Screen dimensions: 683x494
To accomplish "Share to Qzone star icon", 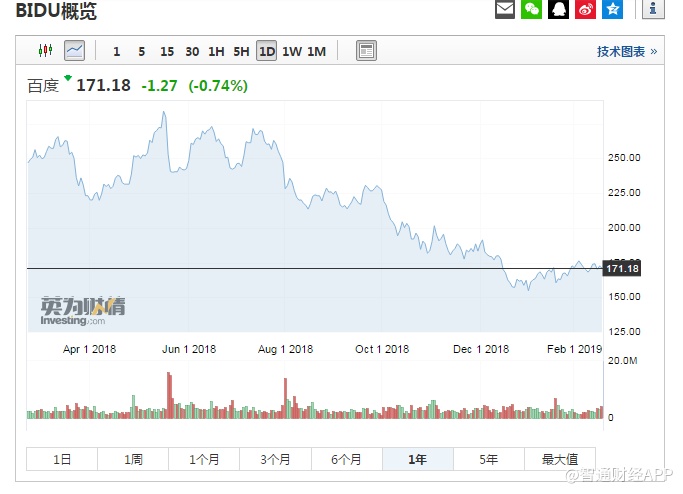I will (612, 9).
